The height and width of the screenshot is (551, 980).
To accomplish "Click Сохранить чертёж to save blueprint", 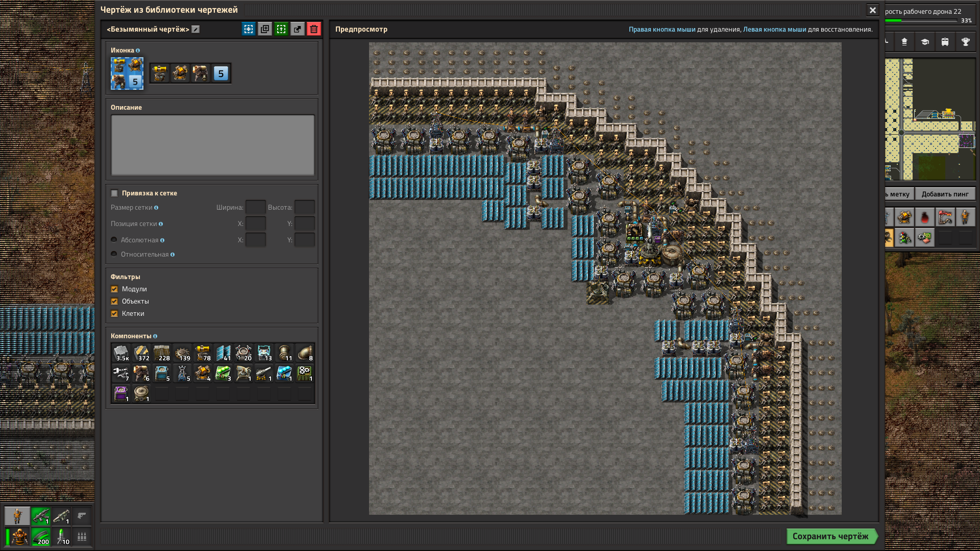I will pos(831,536).
